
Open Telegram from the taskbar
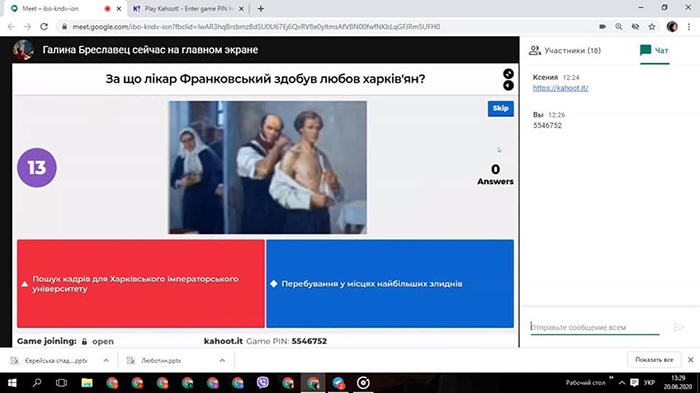pyautogui.click(x=338, y=383)
